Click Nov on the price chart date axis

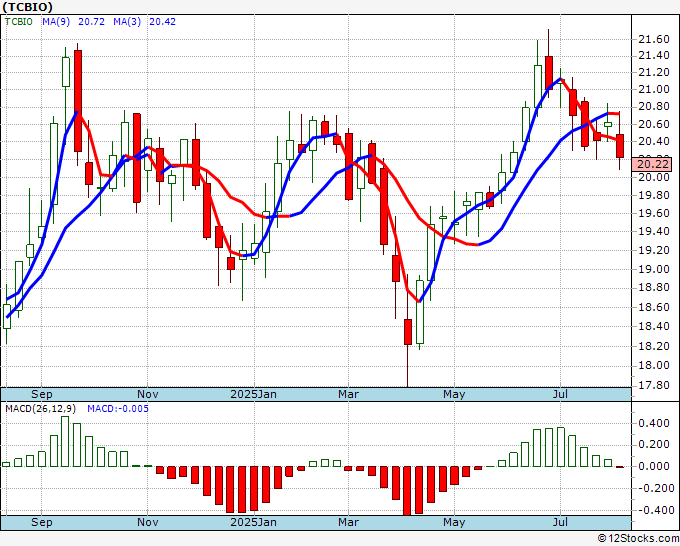[x=147, y=394]
